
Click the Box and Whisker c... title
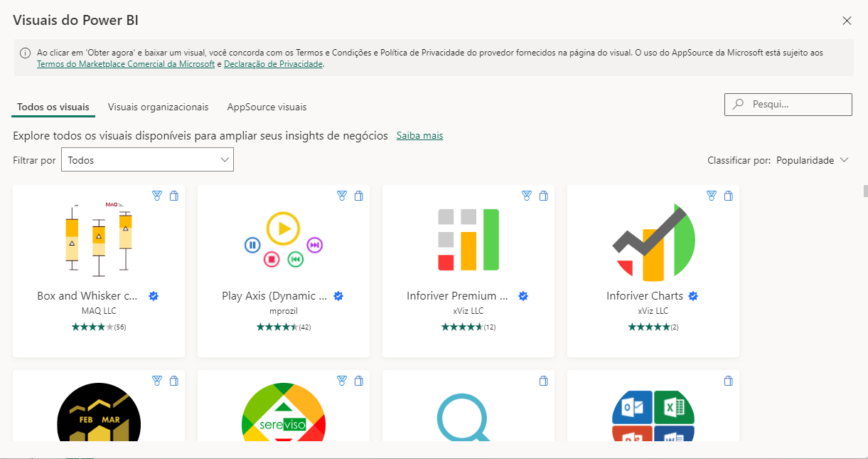click(87, 296)
